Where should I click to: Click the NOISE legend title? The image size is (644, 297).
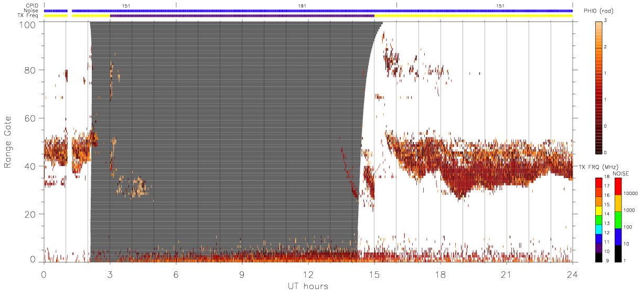click(620, 173)
